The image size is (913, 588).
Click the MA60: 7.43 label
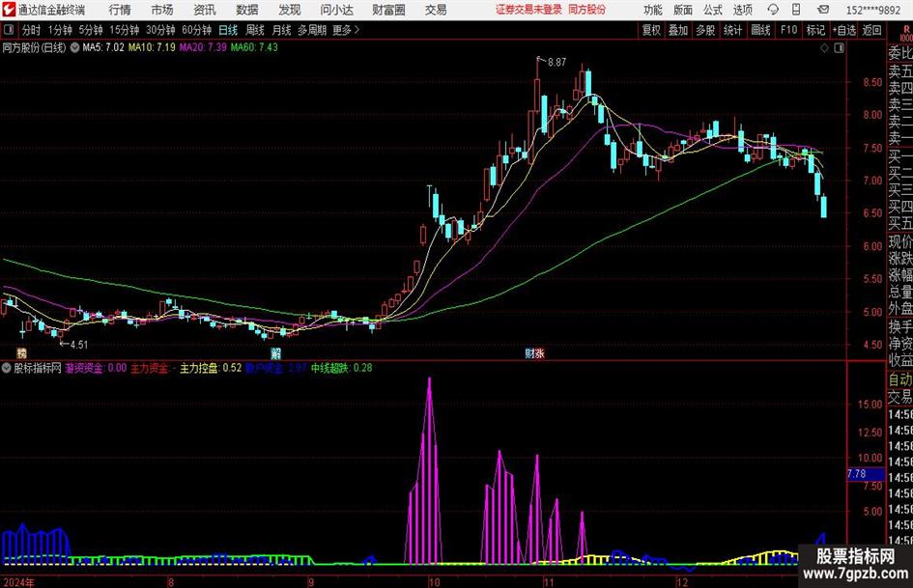(x=254, y=47)
